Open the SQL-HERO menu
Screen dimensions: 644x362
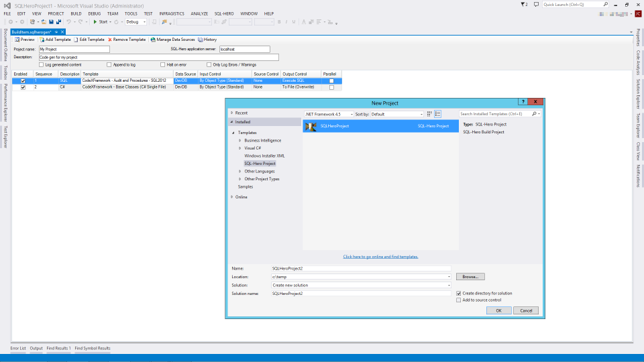click(x=224, y=13)
